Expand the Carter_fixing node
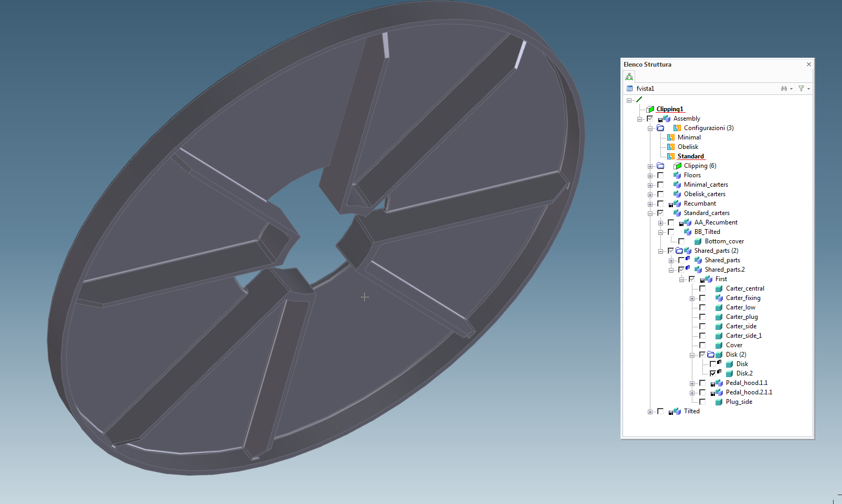842x504 pixels. (692, 298)
